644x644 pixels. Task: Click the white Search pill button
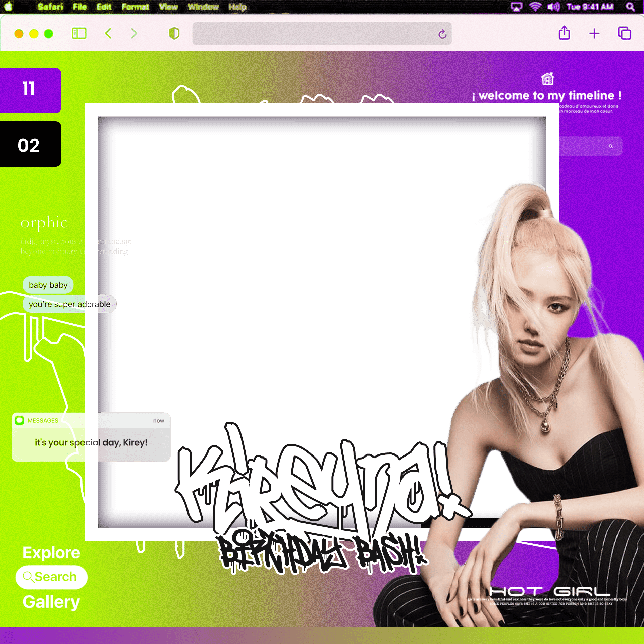point(52,577)
